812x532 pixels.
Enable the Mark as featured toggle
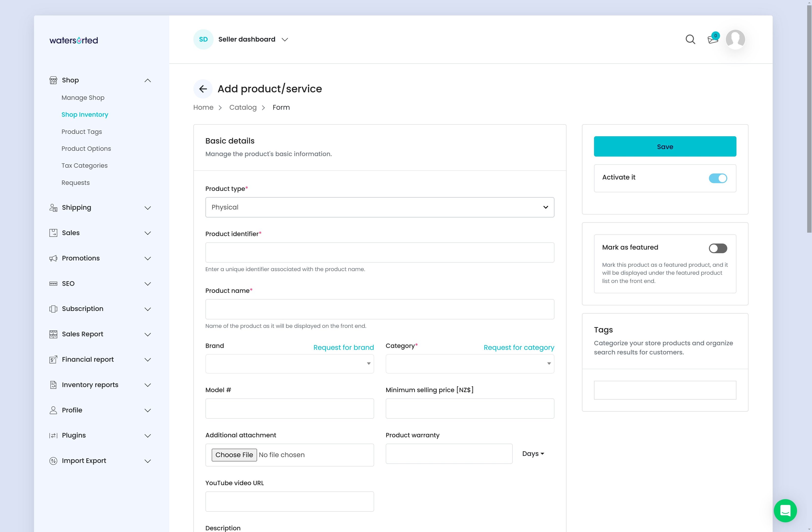click(x=717, y=248)
